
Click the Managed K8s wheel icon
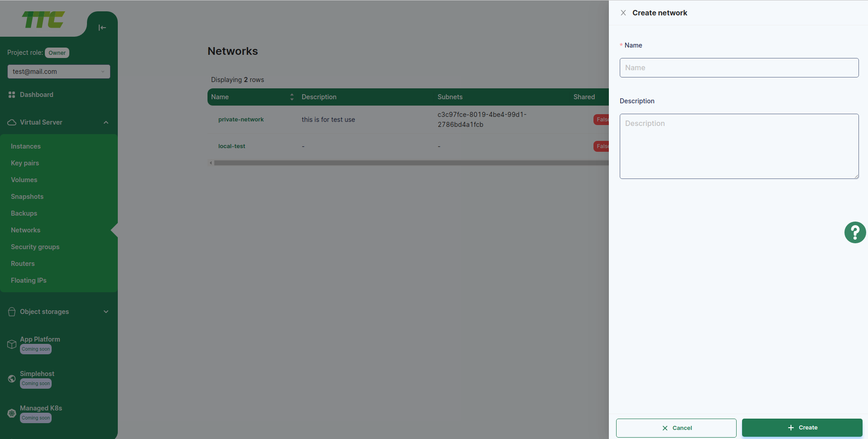click(x=12, y=413)
